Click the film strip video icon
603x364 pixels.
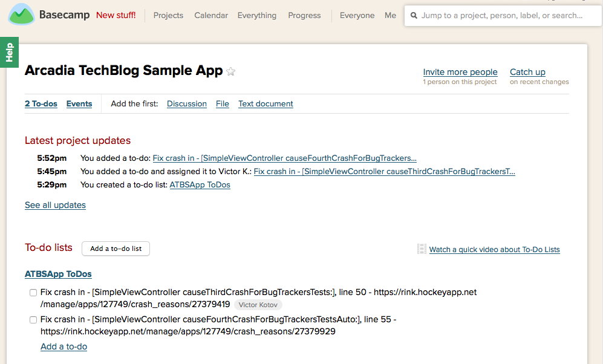coord(422,249)
